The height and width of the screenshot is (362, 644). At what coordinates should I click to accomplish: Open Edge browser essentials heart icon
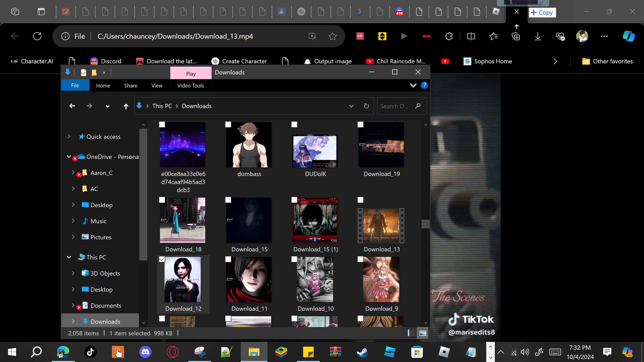click(560, 36)
